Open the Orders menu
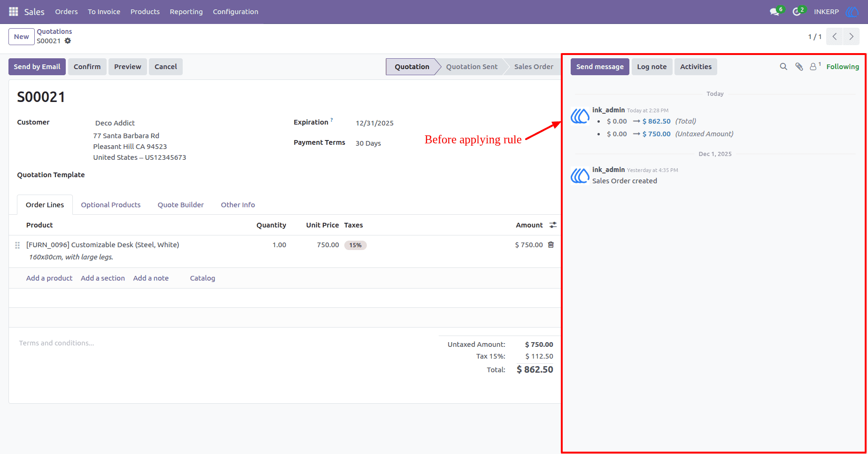Screen dimensions: 868x454 [66, 12]
